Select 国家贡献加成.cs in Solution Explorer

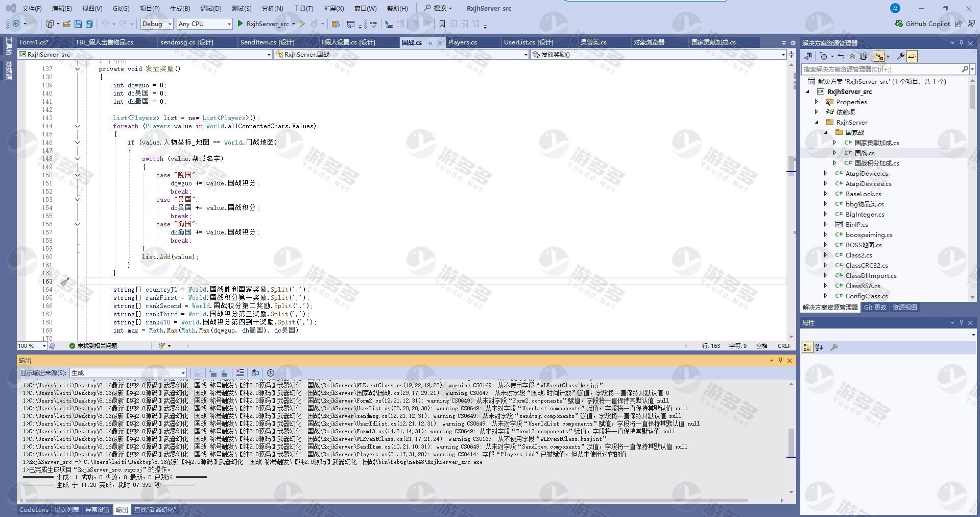[876, 143]
